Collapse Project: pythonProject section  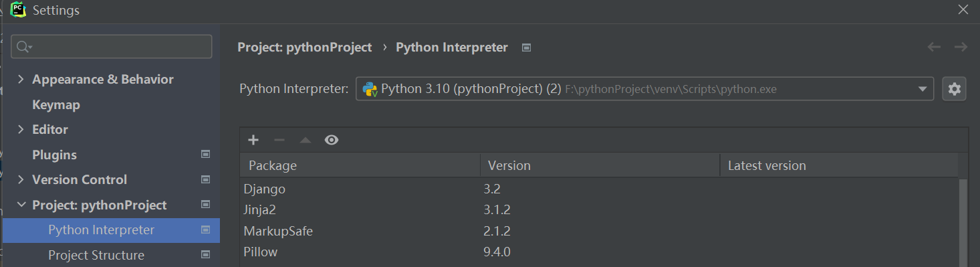click(x=21, y=205)
